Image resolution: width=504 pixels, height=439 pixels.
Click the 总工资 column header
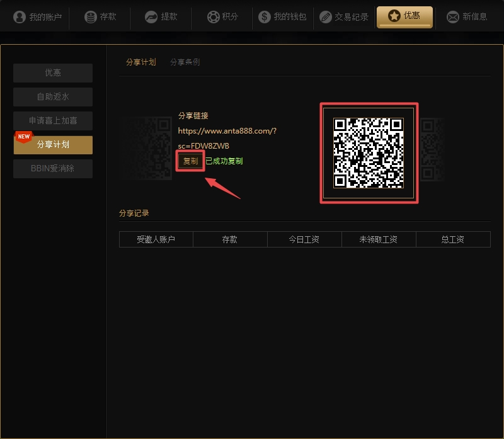click(453, 239)
